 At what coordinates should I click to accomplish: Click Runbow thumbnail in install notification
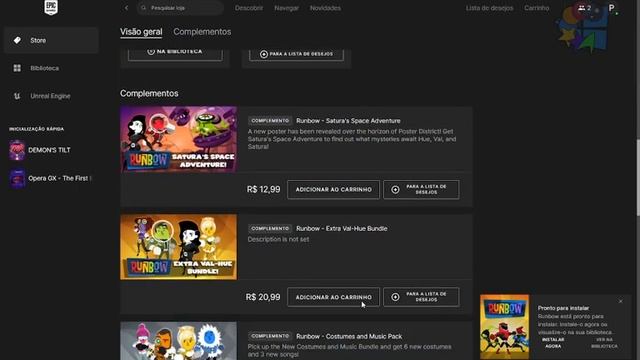pyautogui.click(x=504, y=327)
